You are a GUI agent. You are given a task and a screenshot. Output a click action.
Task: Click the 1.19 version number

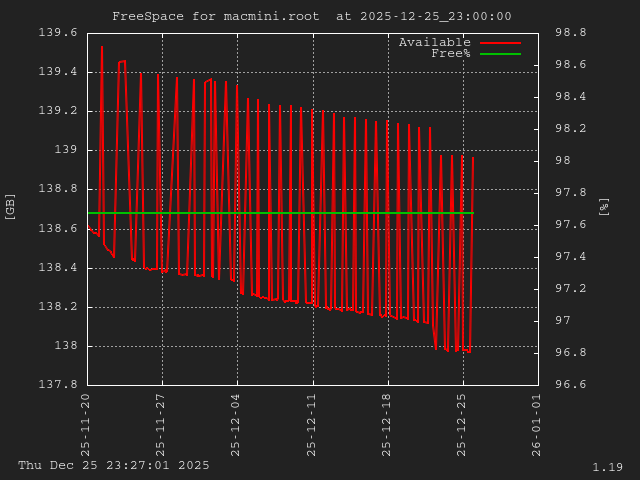coord(607,467)
